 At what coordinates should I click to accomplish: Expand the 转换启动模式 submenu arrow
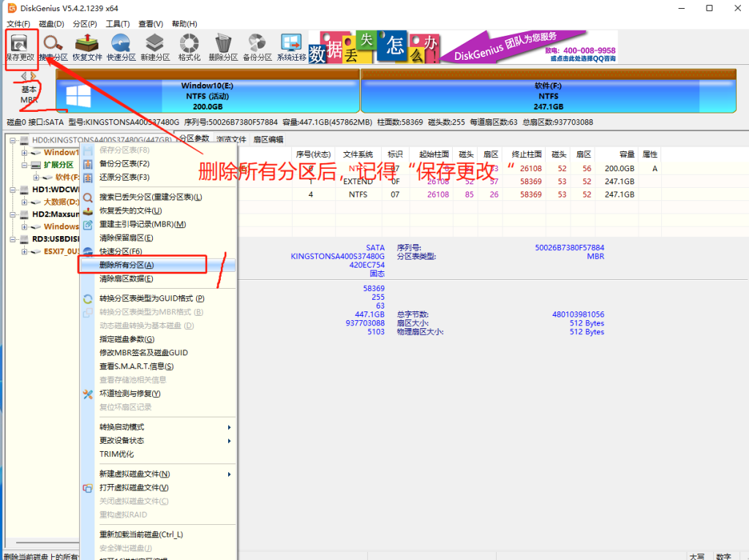229,427
